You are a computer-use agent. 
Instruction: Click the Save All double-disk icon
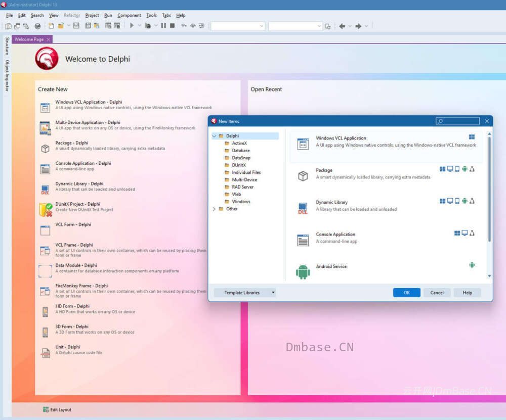pyautogui.click(x=88, y=26)
